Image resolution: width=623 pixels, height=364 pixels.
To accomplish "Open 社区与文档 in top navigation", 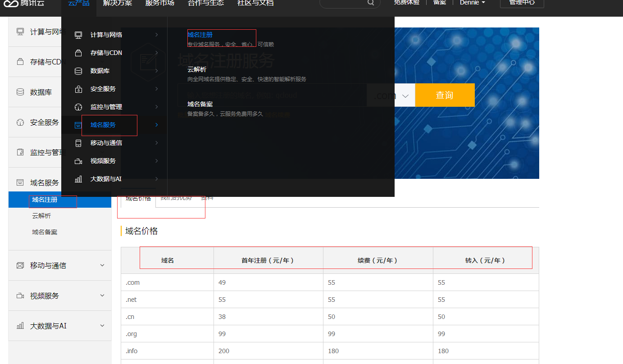I will point(255,3).
